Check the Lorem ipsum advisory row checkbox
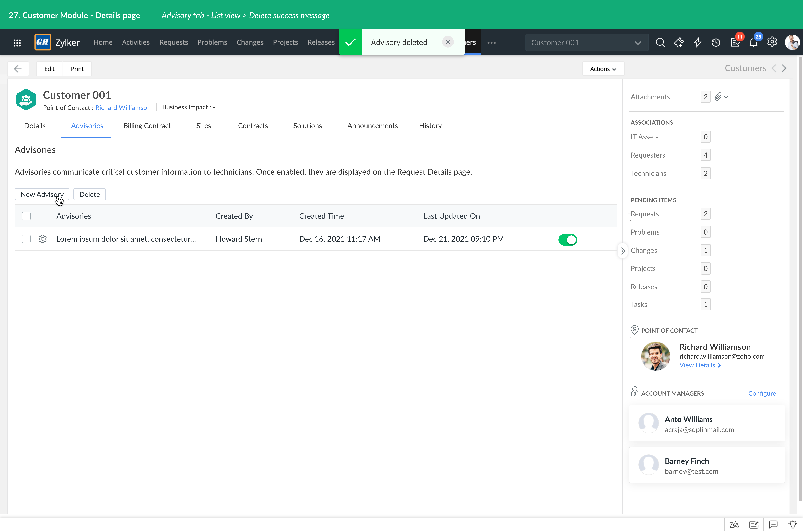Screen dimensions: 803x532 26,239
